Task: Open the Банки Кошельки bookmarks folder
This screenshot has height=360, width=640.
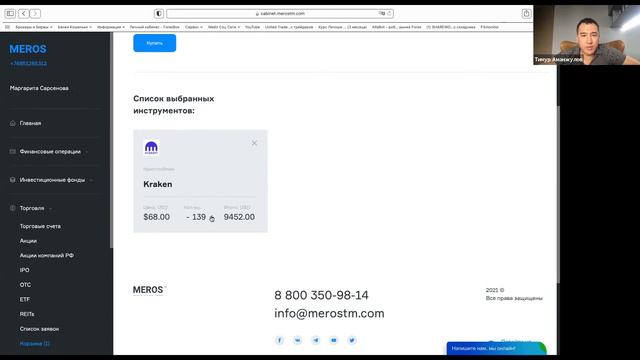Action: tap(74, 27)
